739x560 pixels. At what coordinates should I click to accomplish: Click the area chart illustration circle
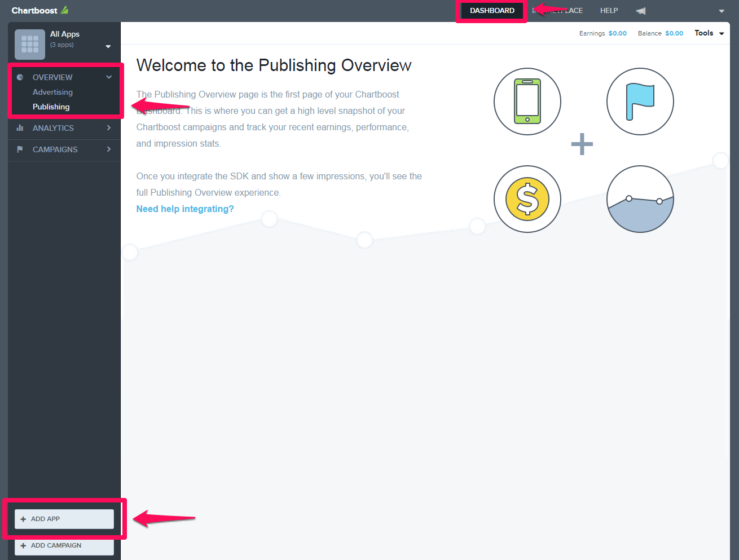click(640, 199)
